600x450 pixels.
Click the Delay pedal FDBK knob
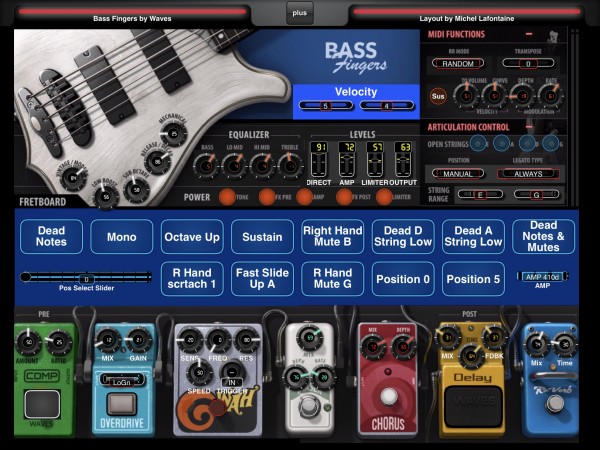coord(494,337)
